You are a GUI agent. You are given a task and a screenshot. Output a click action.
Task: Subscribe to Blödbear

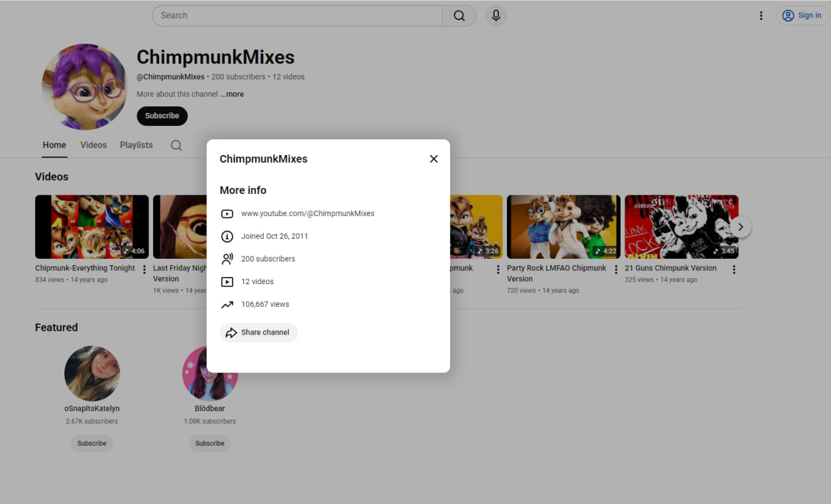coord(210,444)
